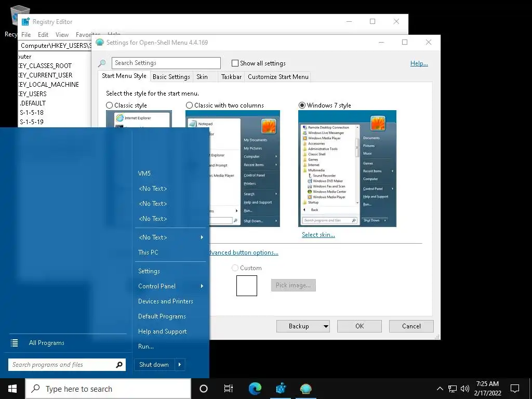The height and width of the screenshot is (399, 532).
Task: Open the Action Center notifications icon
Action: pyautogui.click(x=515, y=389)
